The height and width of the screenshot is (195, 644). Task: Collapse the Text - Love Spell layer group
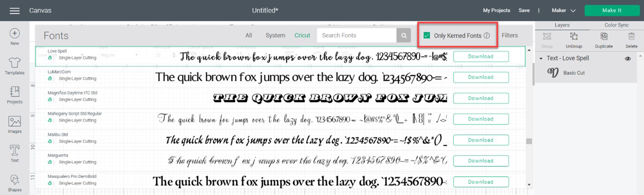[x=541, y=58]
